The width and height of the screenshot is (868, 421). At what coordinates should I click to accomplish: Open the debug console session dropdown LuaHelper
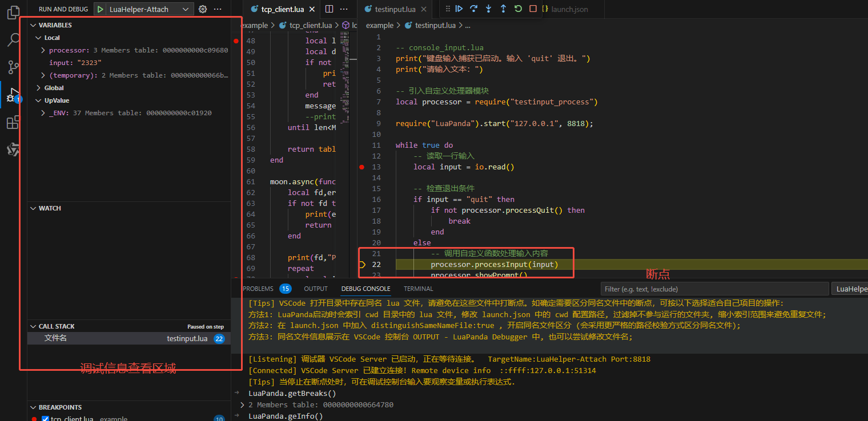[849, 289]
